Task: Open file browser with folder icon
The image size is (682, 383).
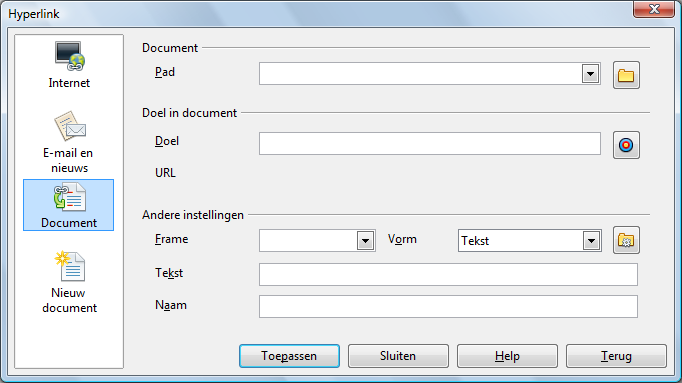Action: 626,75
